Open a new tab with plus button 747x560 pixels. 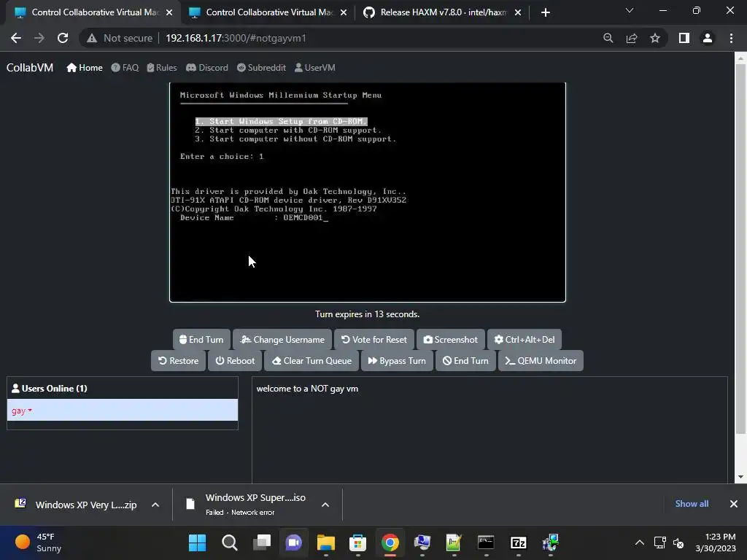(546, 12)
